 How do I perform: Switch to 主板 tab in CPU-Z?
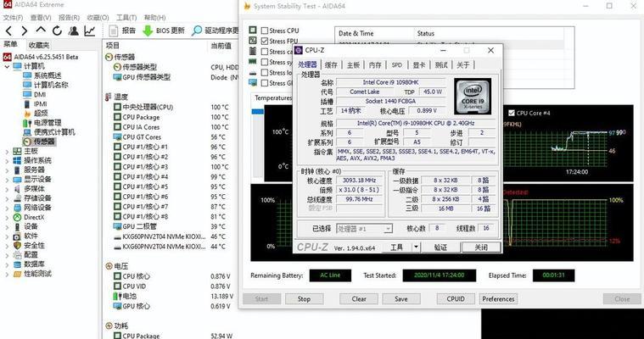353,65
